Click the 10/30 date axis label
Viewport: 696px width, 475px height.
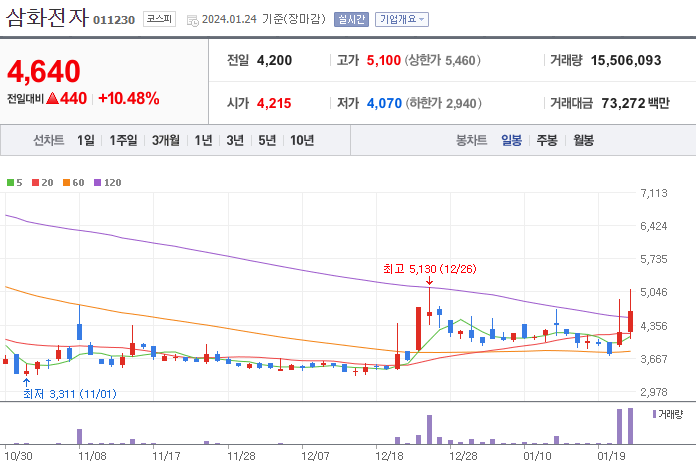pyautogui.click(x=18, y=456)
